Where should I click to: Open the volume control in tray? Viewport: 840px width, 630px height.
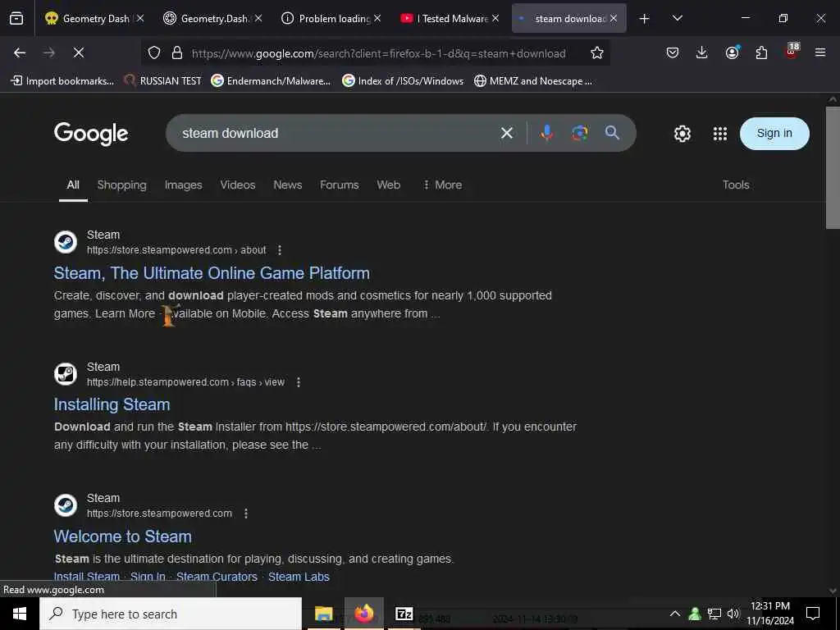coord(733,614)
